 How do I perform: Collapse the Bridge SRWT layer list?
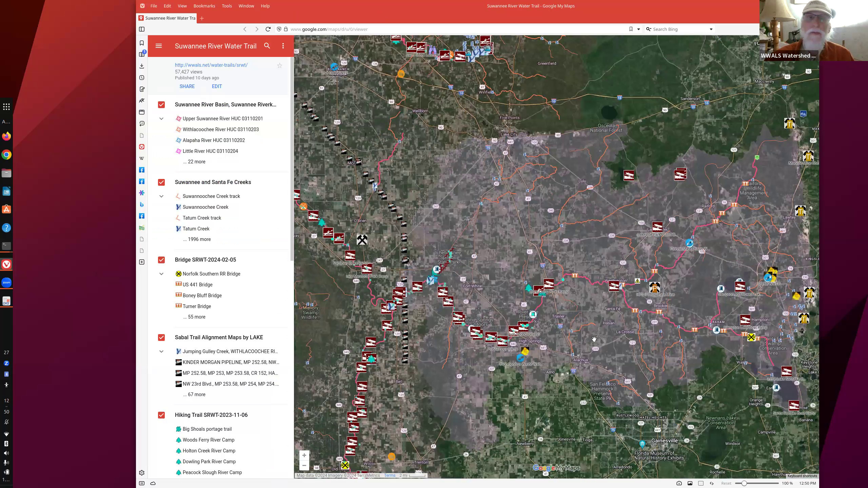pyautogui.click(x=161, y=274)
